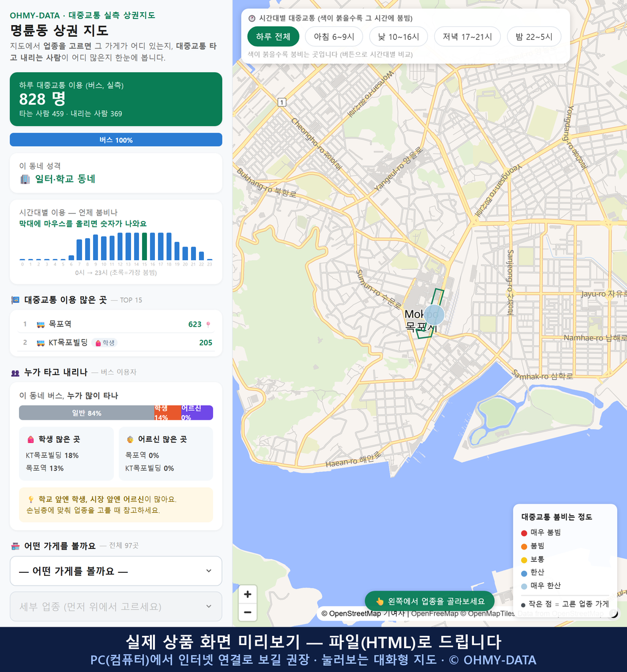Click the 학생 badge next to KT목포빌딩
This screenshot has width=627, height=672.
[x=105, y=343]
